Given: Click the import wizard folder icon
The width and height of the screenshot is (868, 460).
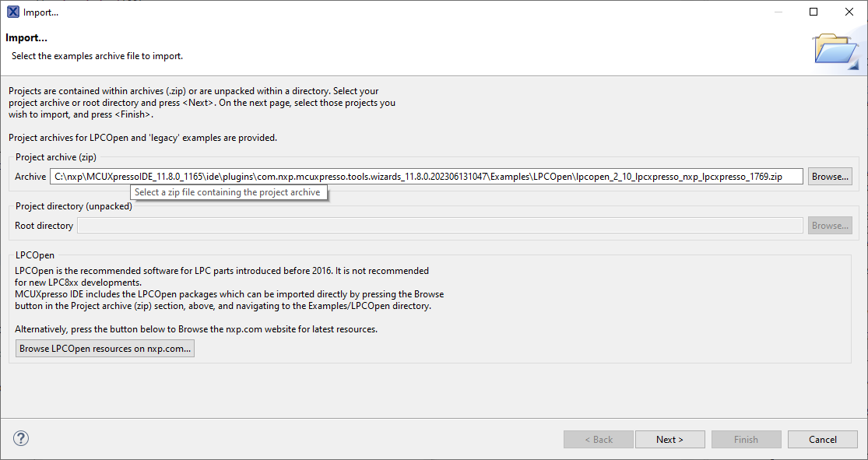Looking at the screenshot, I should (837, 48).
